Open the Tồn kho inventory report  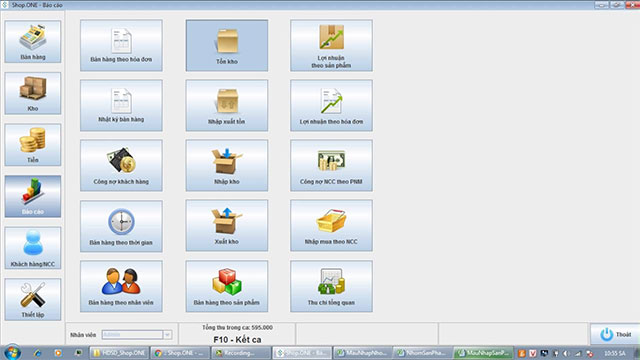[227, 45]
